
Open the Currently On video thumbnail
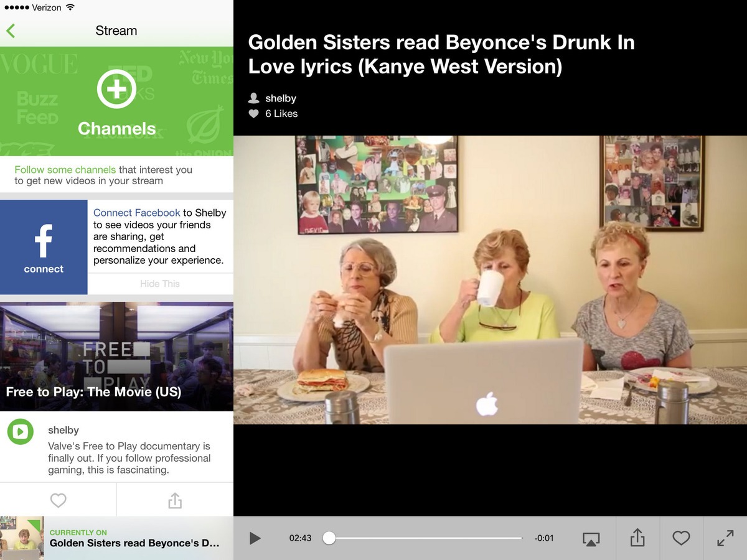tap(22, 538)
